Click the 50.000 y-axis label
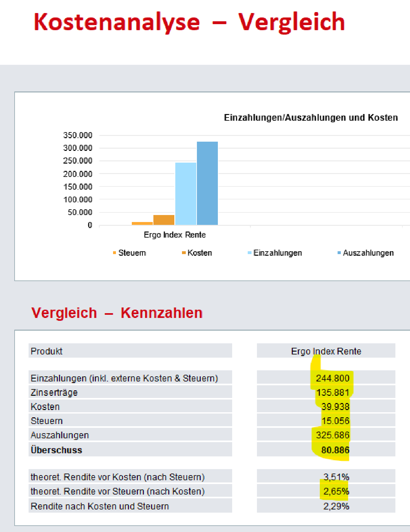 point(80,212)
